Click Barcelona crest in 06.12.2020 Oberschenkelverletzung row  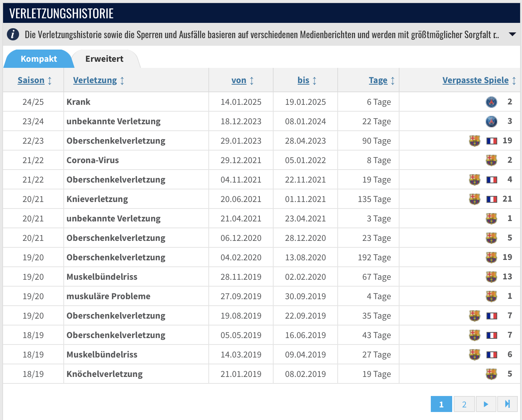[491, 238]
